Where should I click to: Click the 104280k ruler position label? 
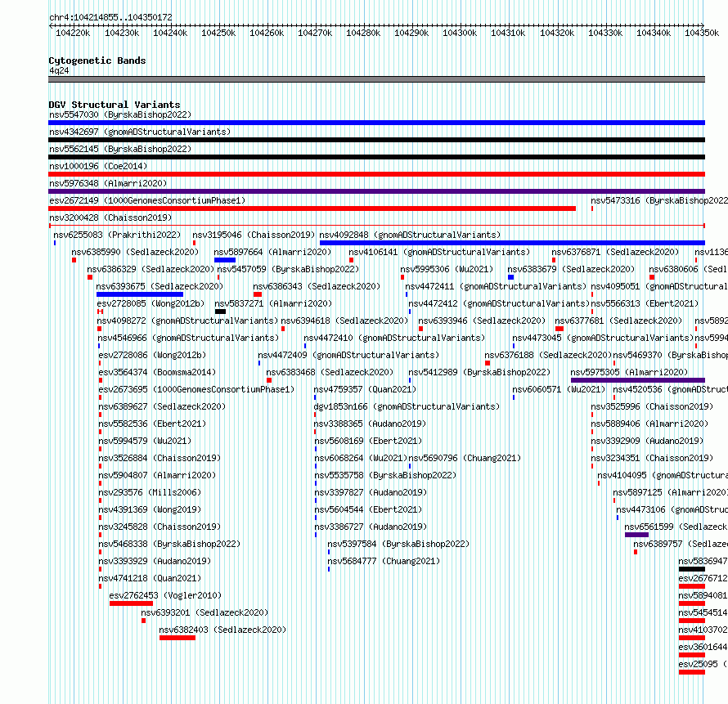(x=363, y=33)
